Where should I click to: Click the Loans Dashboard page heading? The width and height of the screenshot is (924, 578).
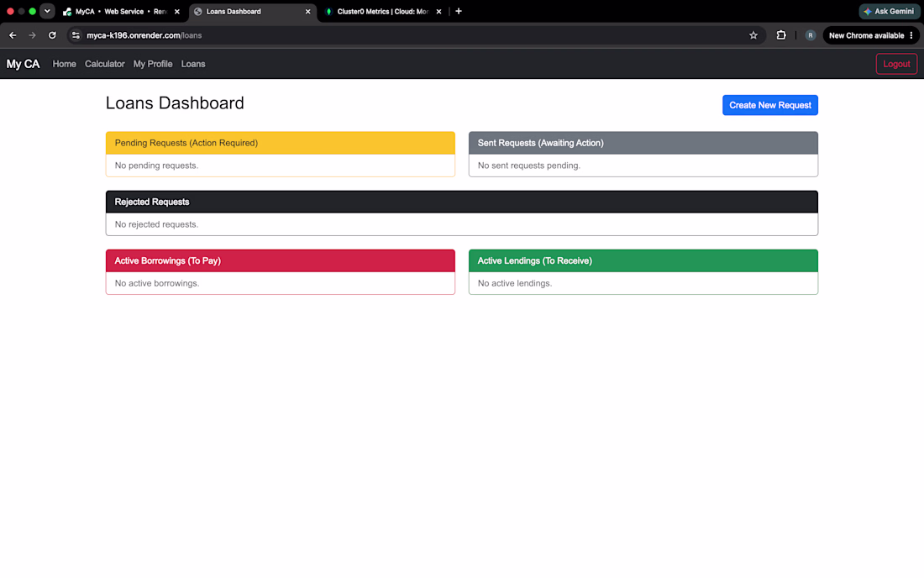coord(175,103)
